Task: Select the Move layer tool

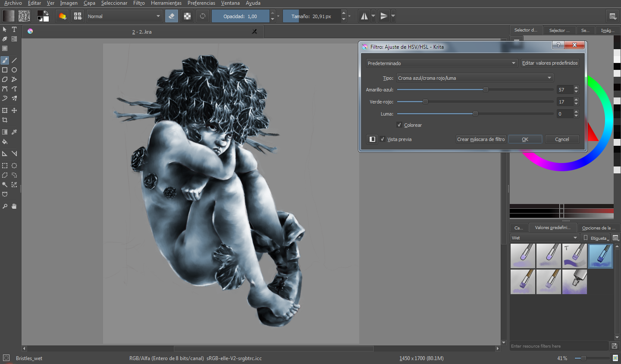Action: [14, 110]
